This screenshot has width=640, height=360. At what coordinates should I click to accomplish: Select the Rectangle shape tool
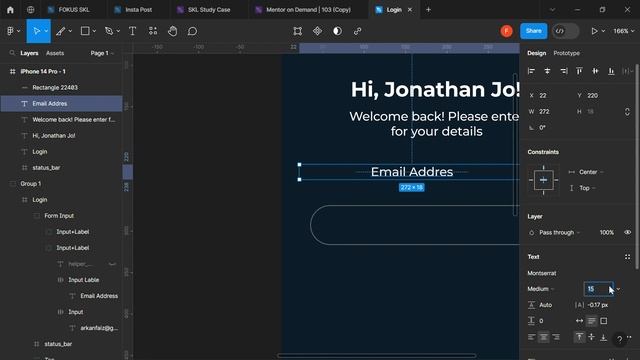click(x=85, y=31)
